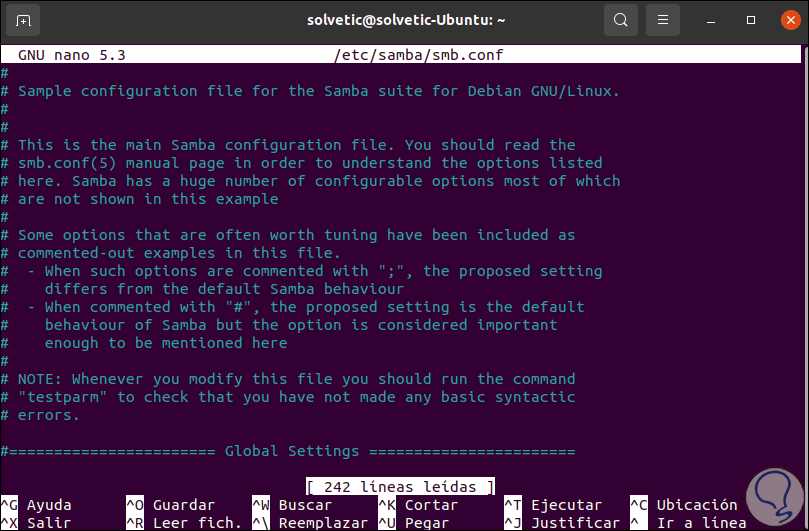Open the terminal search icon
The width and height of the screenshot is (809, 531).
click(621, 20)
